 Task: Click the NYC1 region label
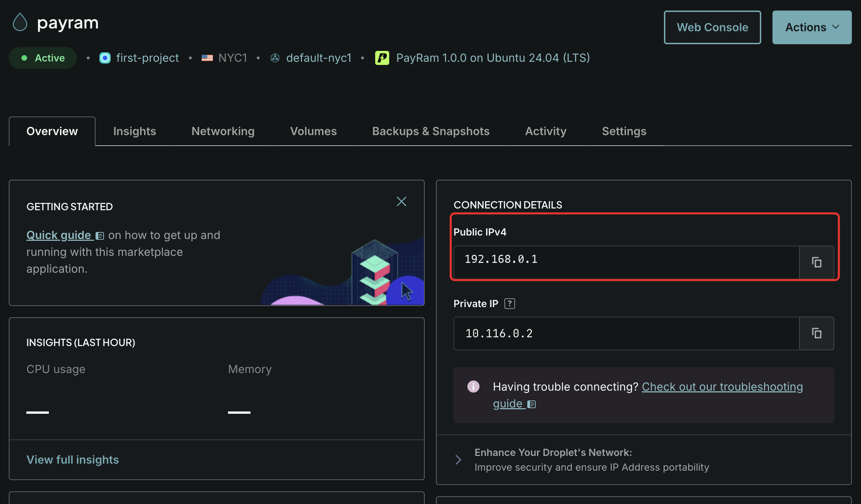point(233,58)
